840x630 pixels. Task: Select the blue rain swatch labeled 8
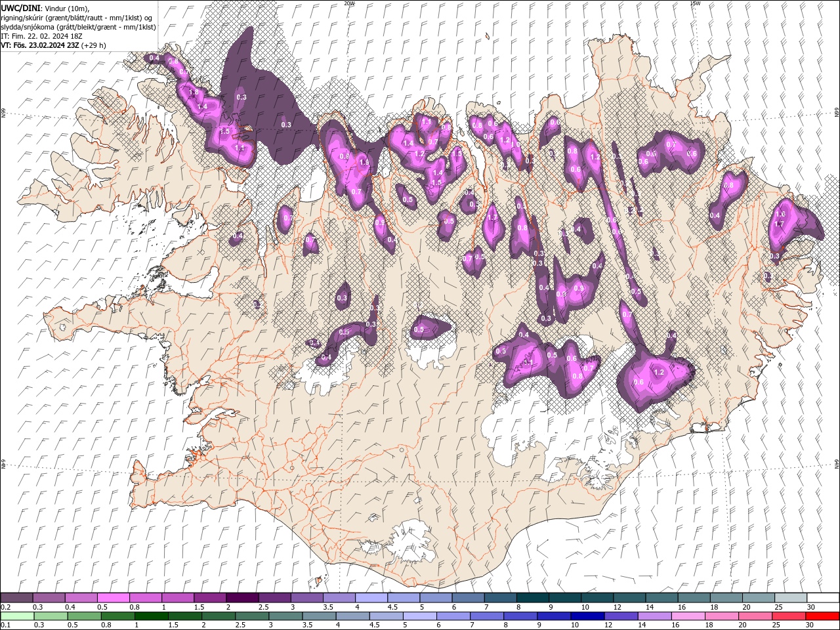click(x=521, y=616)
